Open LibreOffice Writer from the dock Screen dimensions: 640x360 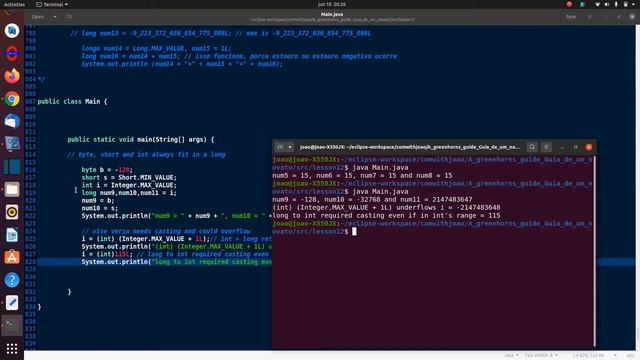[12, 235]
